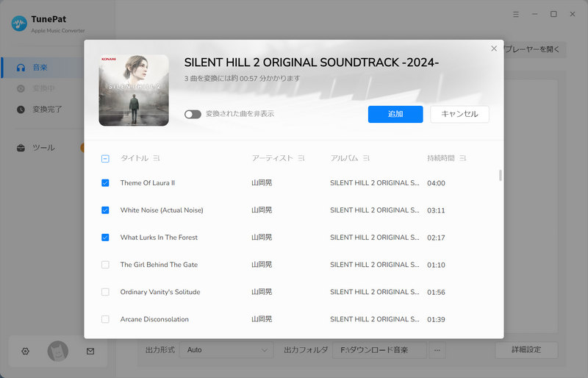
Task: Click the 出力フォルダ path field
Action: tap(379, 350)
